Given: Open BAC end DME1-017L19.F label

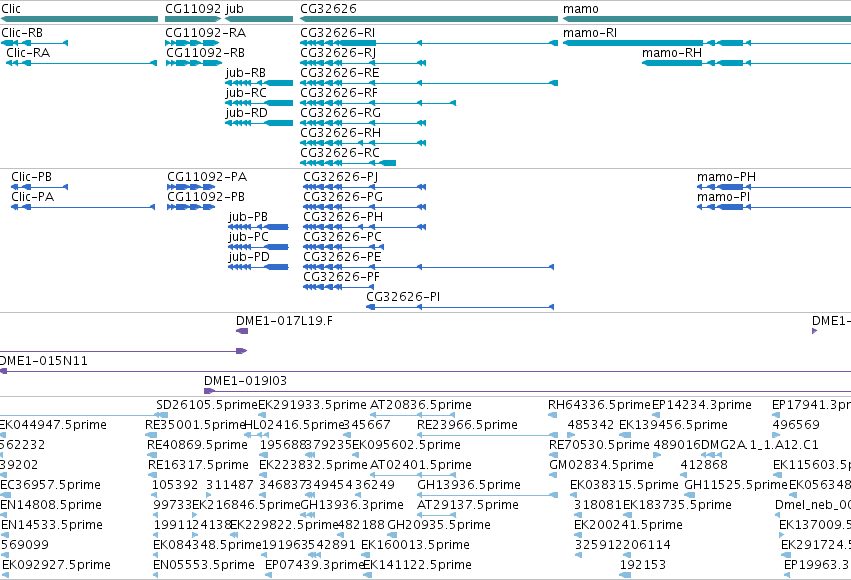Looking at the screenshot, I should tap(284, 321).
